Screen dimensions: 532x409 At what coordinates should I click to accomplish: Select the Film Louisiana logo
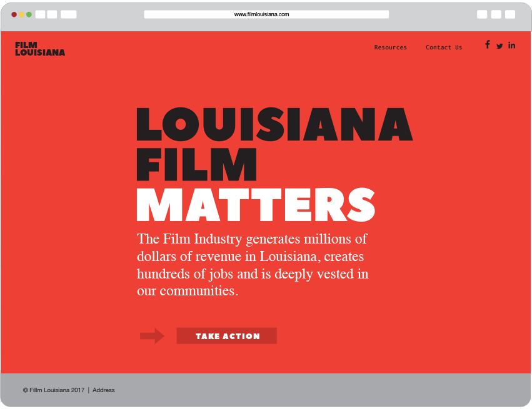tap(40, 49)
